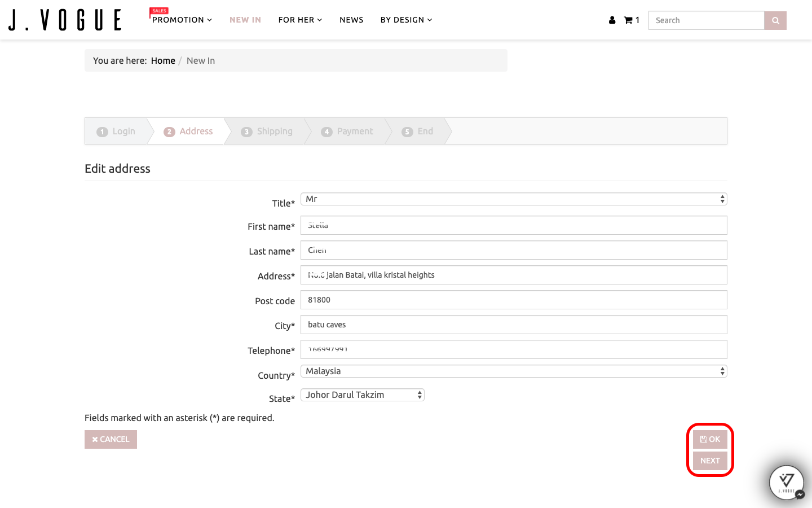Click the search magnifier button
The image size is (812, 508).
pyautogui.click(x=775, y=20)
